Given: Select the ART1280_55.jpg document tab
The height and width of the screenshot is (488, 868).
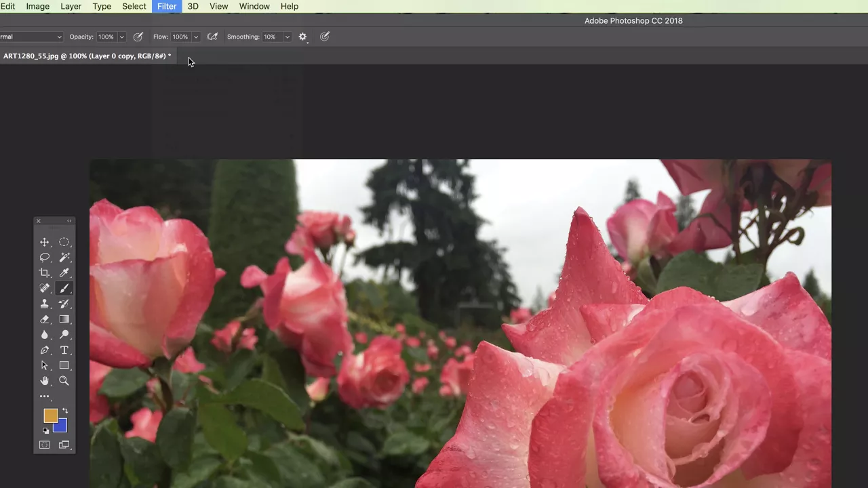Looking at the screenshot, I should point(87,56).
